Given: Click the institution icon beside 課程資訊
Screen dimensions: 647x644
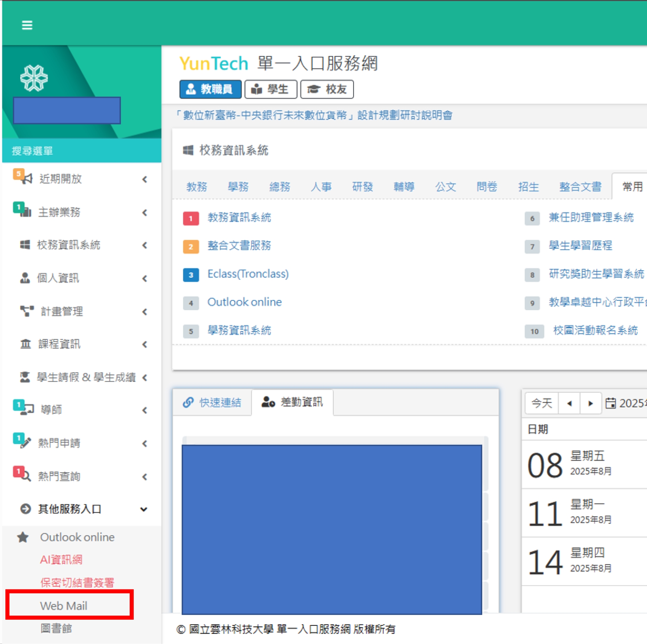Looking at the screenshot, I should point(26,344).
